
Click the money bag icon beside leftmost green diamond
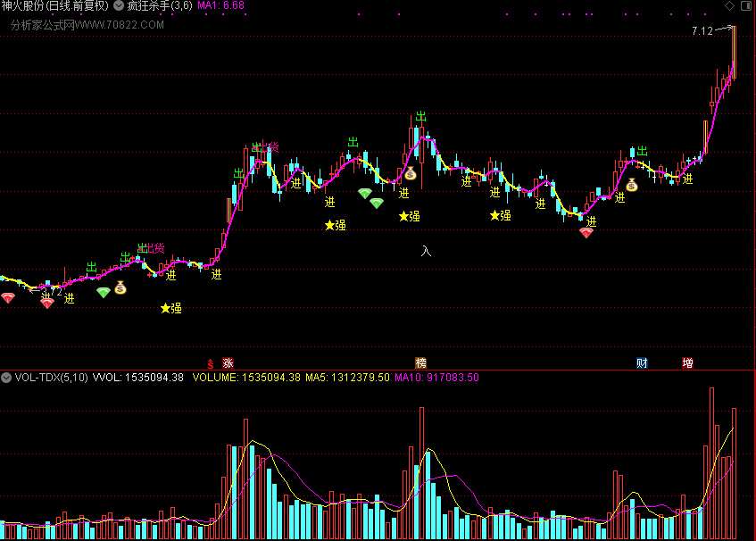click(120, 287)
